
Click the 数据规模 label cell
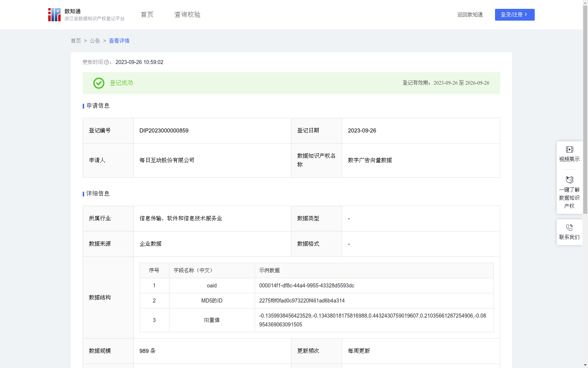[x=108, y=351]
